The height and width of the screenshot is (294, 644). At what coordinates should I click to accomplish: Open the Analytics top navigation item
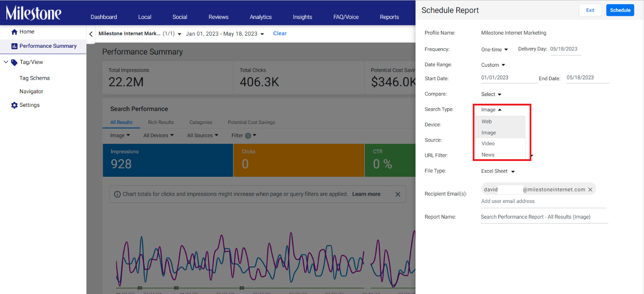point(261,17)
